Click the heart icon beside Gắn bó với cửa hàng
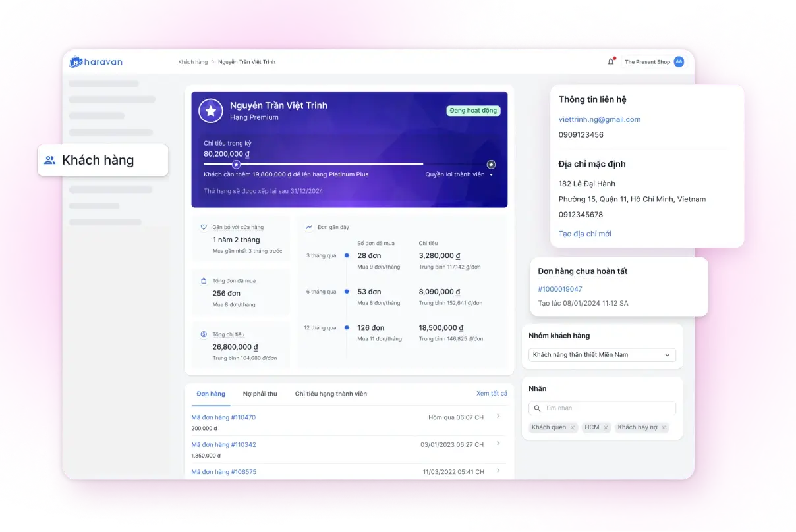This screenshot has width=796, height=532. pos(204,226)
